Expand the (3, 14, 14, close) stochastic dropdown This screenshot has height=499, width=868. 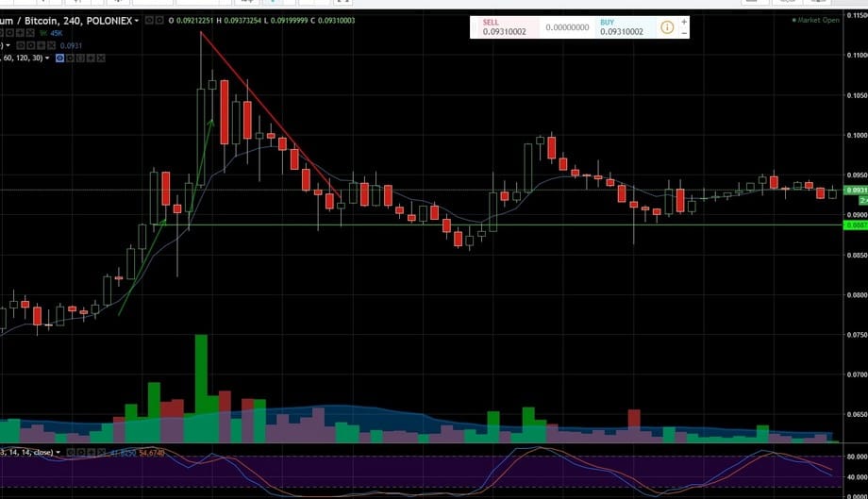(x=58, y=453)
